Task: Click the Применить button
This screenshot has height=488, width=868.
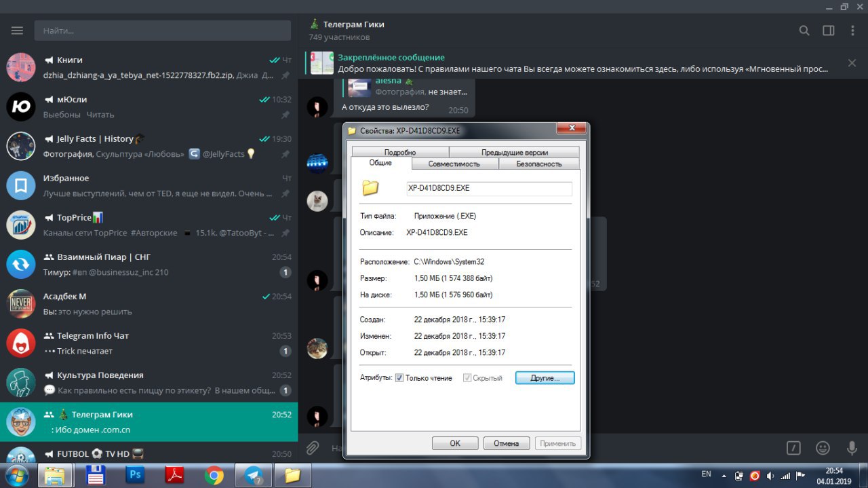Action: click(x=558, y=443)
